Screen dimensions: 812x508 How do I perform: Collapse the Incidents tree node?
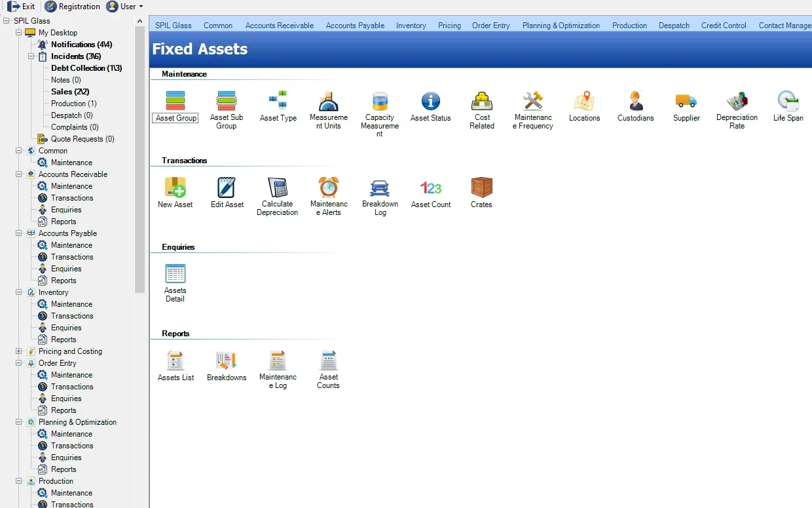pos(31,56)
